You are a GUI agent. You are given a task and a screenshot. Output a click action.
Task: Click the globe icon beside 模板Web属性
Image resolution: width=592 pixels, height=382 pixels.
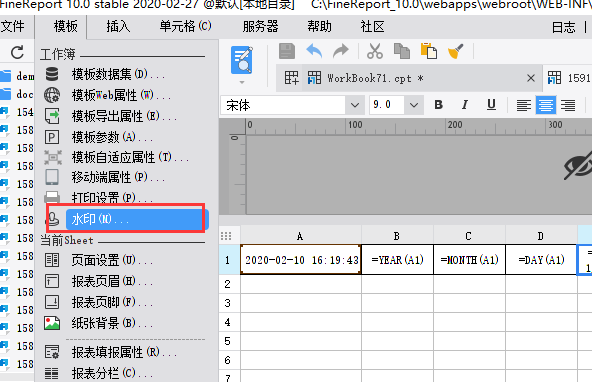52,95
